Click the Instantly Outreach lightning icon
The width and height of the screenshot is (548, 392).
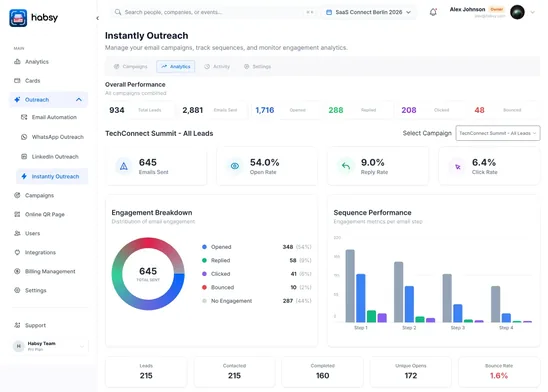point(24,176)
